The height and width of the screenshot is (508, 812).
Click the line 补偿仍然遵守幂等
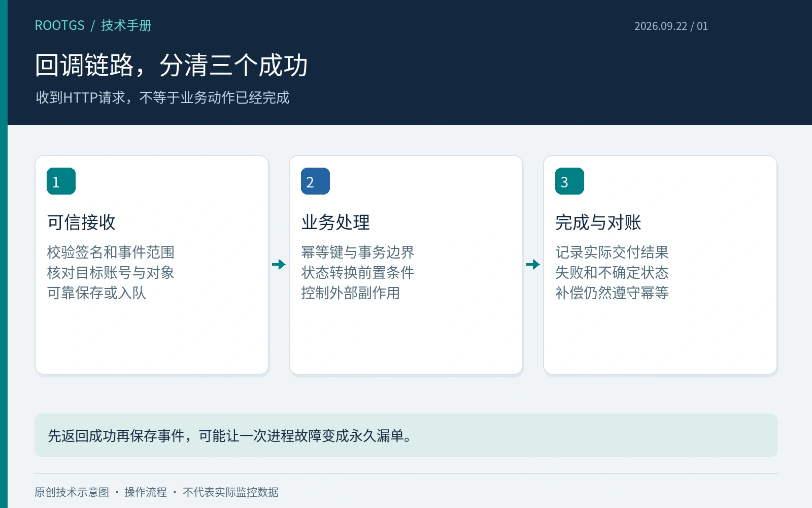tap(612, 293)
